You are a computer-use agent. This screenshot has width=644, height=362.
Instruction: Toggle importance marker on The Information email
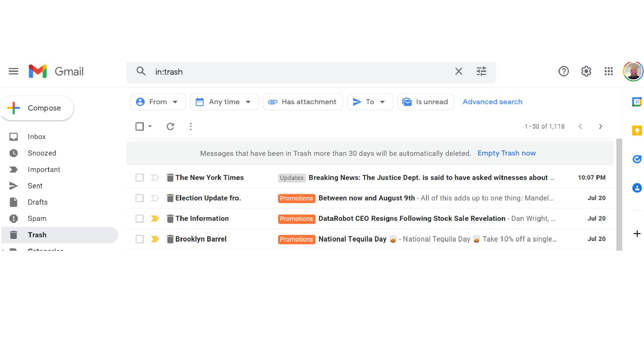click(155, 219)
